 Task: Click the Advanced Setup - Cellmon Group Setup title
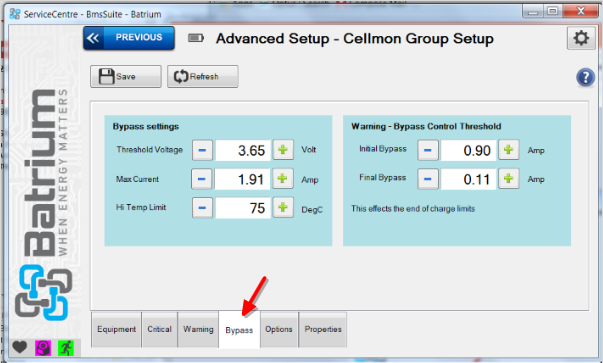355,38
